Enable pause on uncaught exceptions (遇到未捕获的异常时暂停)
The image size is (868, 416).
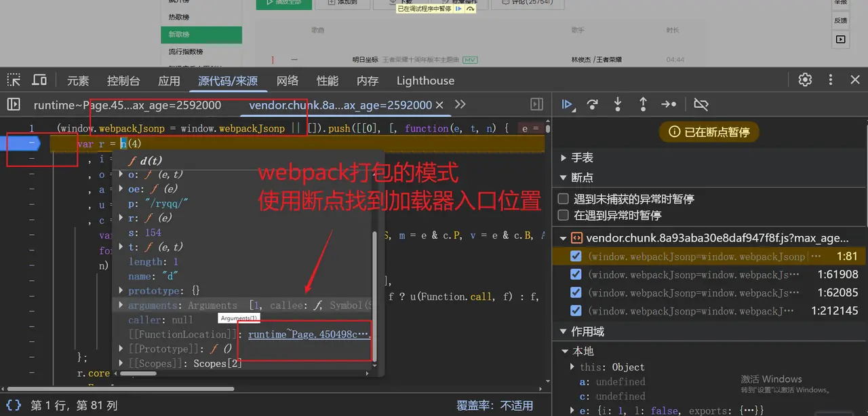tap(563, 199)
